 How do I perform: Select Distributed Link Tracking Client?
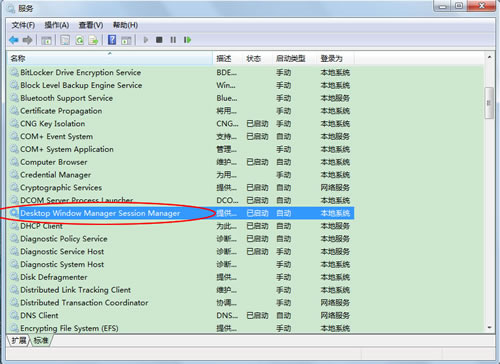(180, 290)
